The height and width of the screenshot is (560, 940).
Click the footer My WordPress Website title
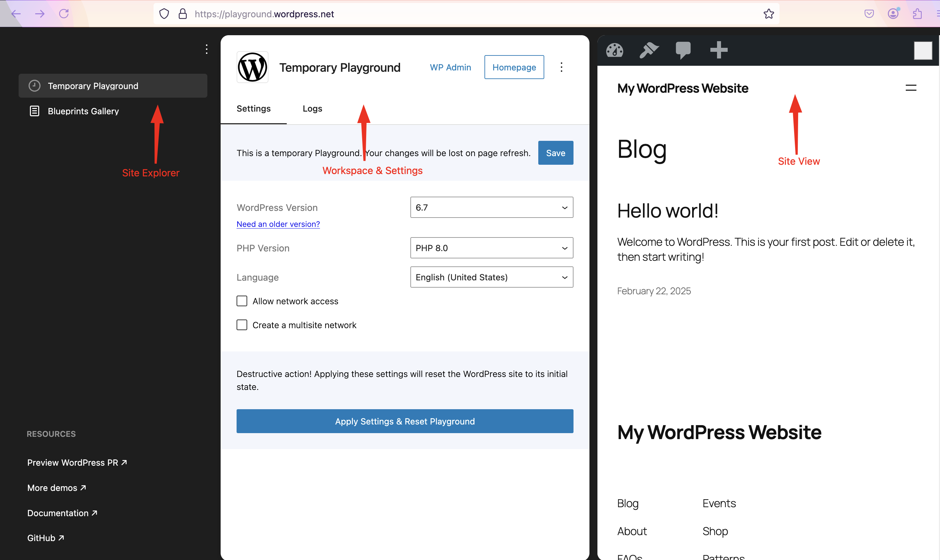[719, 432]
